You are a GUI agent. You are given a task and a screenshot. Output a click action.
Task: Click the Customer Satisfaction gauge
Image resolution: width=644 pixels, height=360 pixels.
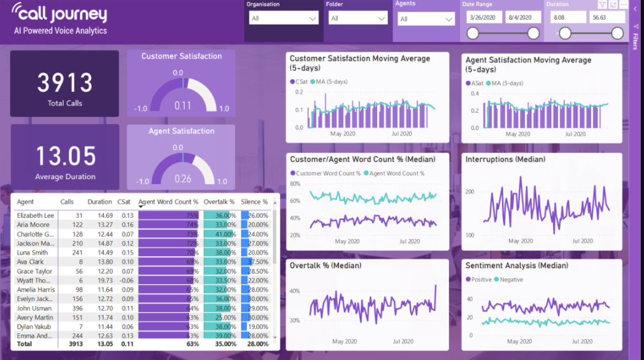tap(182, 83)
